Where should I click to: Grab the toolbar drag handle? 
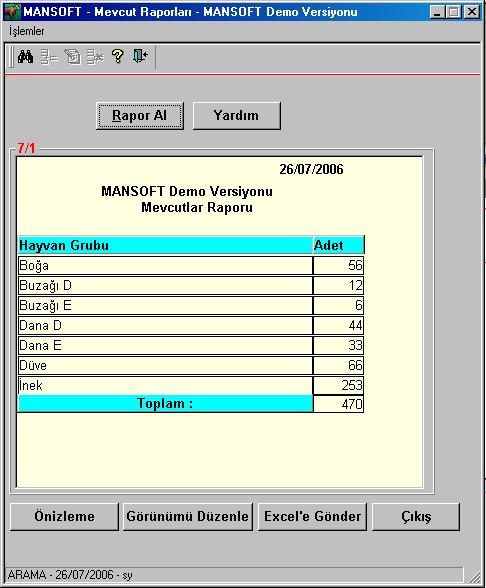point(11,57)
